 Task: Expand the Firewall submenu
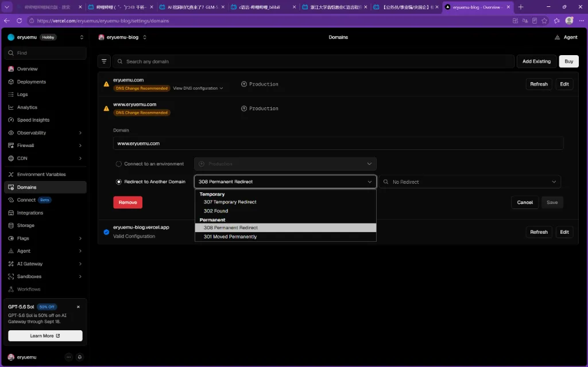click(x=80, y=146)
